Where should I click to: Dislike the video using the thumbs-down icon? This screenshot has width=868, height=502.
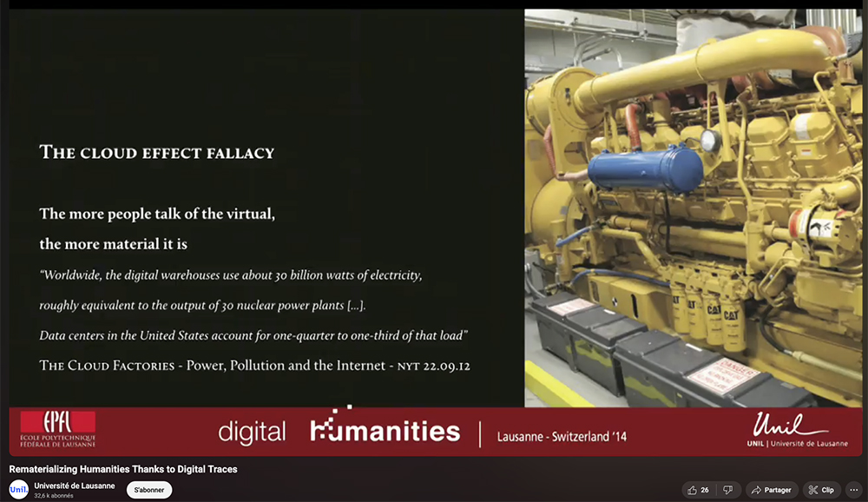(726, 489)
